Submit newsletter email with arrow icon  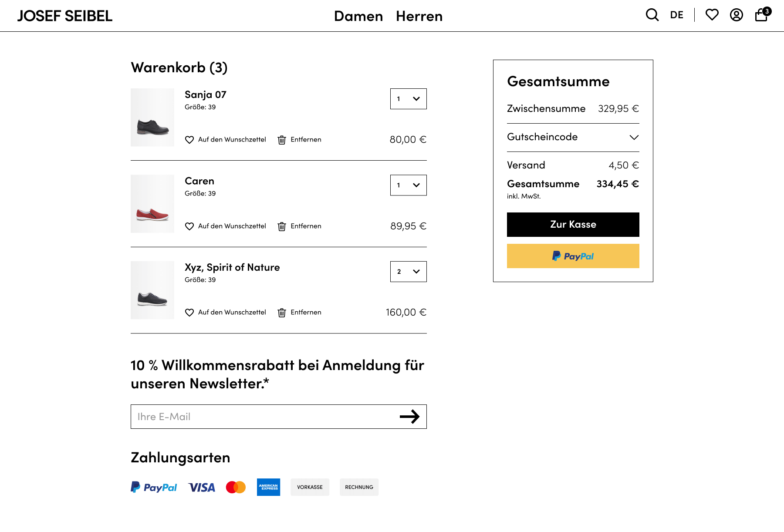pyautogui.click(x=409, y=417)
